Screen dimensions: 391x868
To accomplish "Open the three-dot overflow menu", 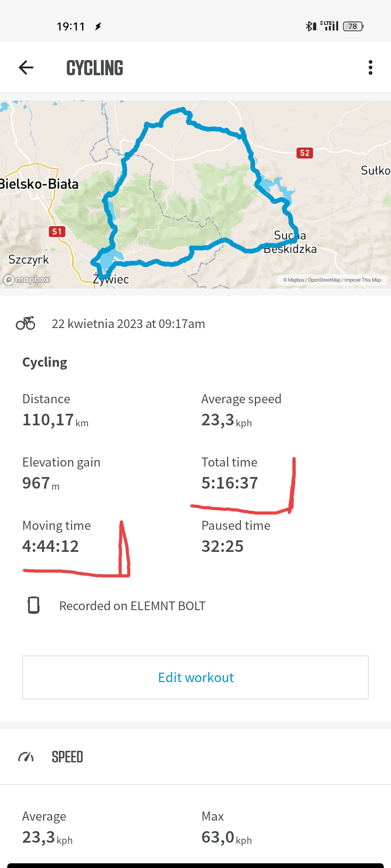I will pos(370,68).
